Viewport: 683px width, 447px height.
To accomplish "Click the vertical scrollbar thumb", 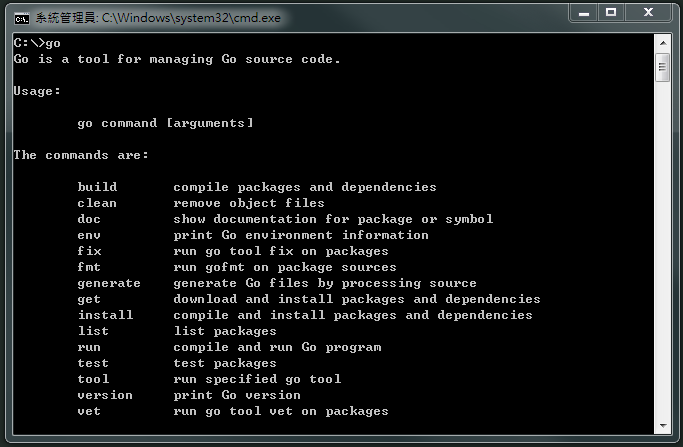I will point(661,67).
